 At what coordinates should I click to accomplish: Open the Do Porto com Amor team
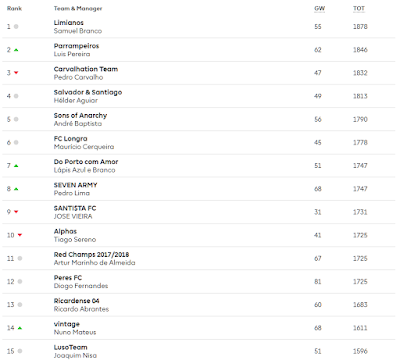(x=86, y=162)
